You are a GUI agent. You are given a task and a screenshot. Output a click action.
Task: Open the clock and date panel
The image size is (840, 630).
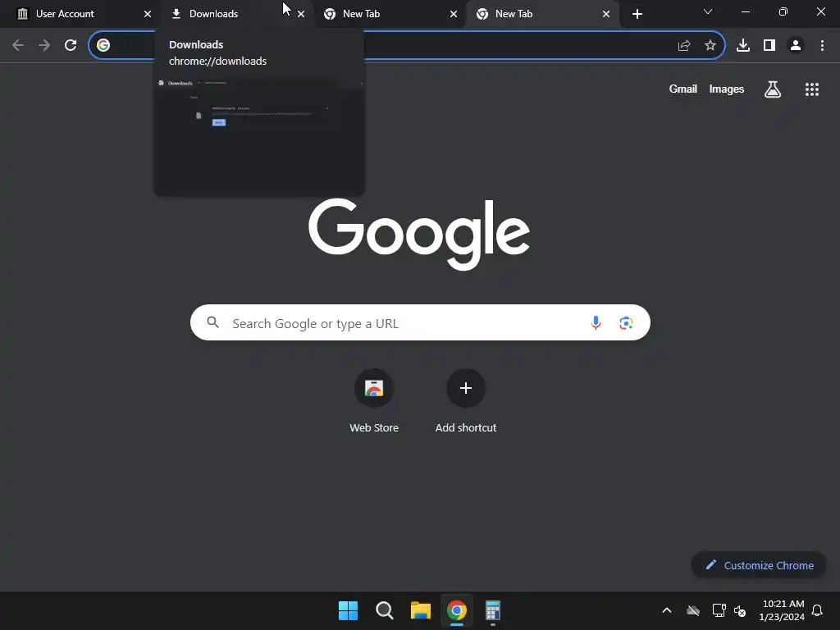click(x=782, y=610)
